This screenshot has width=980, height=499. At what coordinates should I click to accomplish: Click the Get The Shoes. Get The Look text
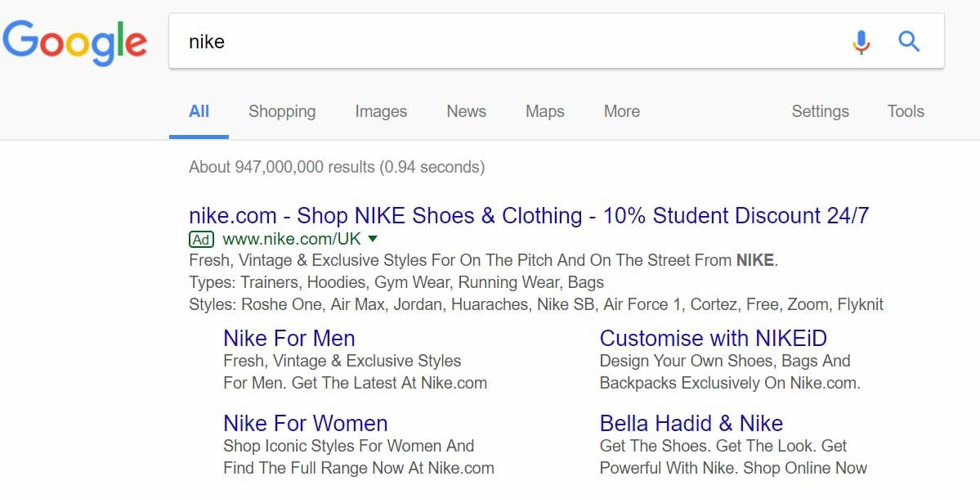[723, 446]
